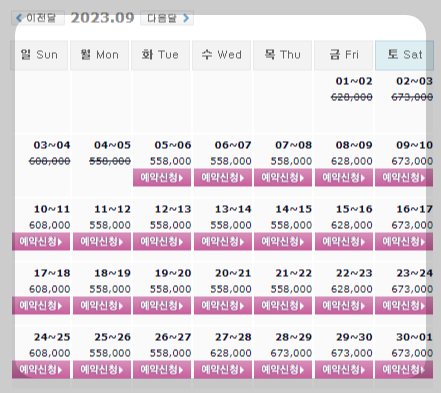Image resolution: width=441 pixels, height=393 pixels.
Task: Click the date label 04~05
Action: (112, 145)
